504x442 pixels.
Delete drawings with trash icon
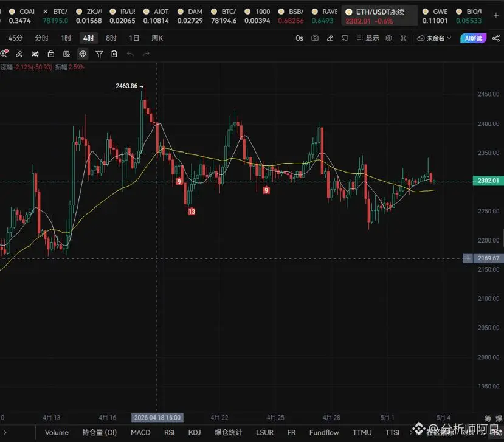[x=114, y=54]
